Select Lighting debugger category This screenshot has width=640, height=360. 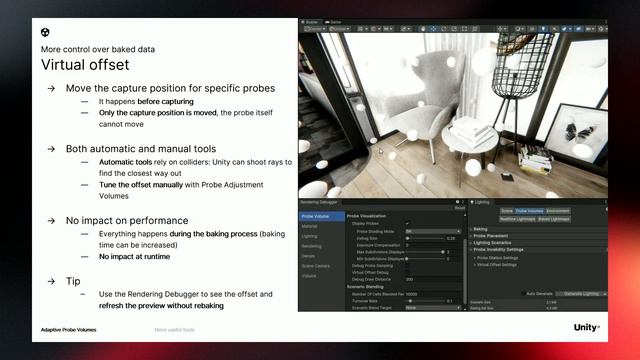tap(322, 236)
